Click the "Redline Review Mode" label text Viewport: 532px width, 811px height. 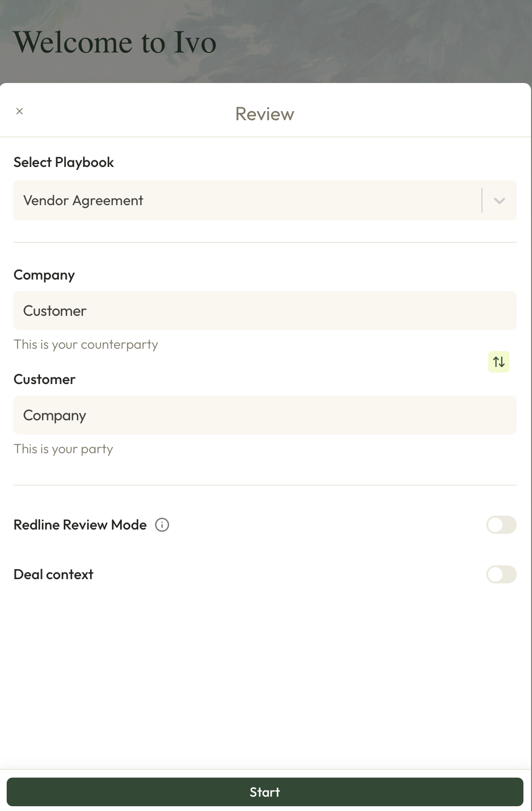pyautogui.click(x=80, y=525)
